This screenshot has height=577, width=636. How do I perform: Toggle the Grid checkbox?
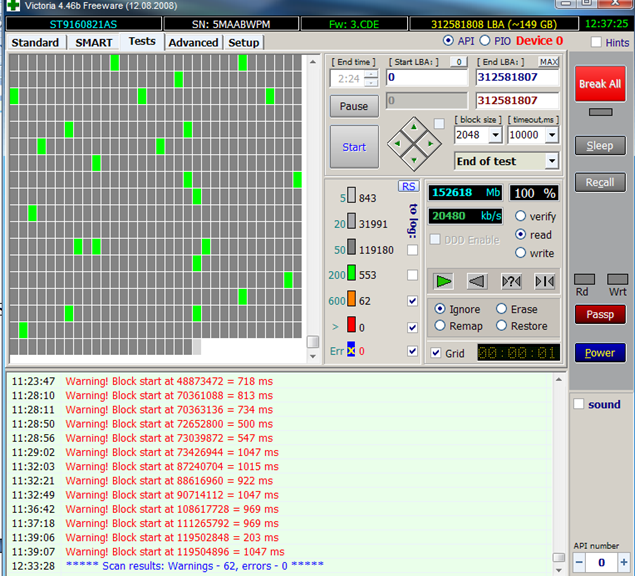(x=436, y=353)
